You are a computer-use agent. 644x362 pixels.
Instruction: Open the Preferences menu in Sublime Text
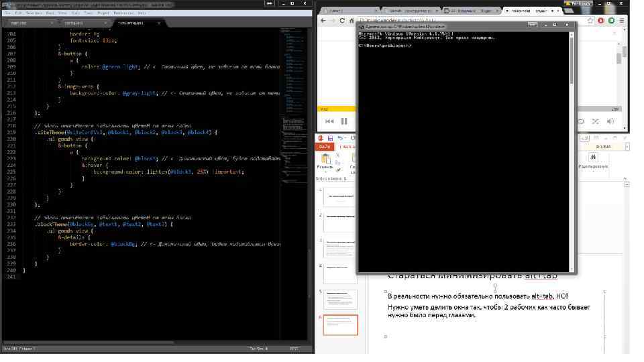tap(123, 13)
